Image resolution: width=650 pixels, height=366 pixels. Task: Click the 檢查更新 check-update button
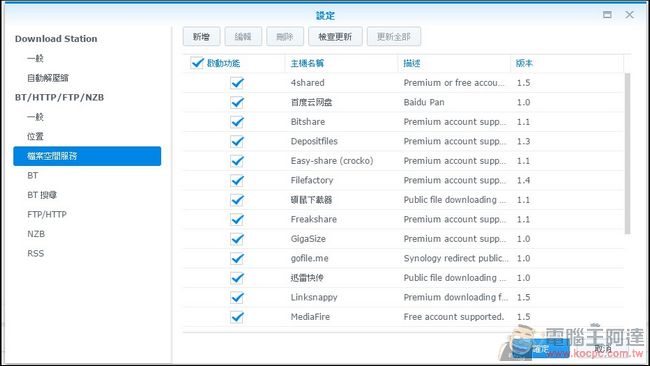tap(335, 37)
